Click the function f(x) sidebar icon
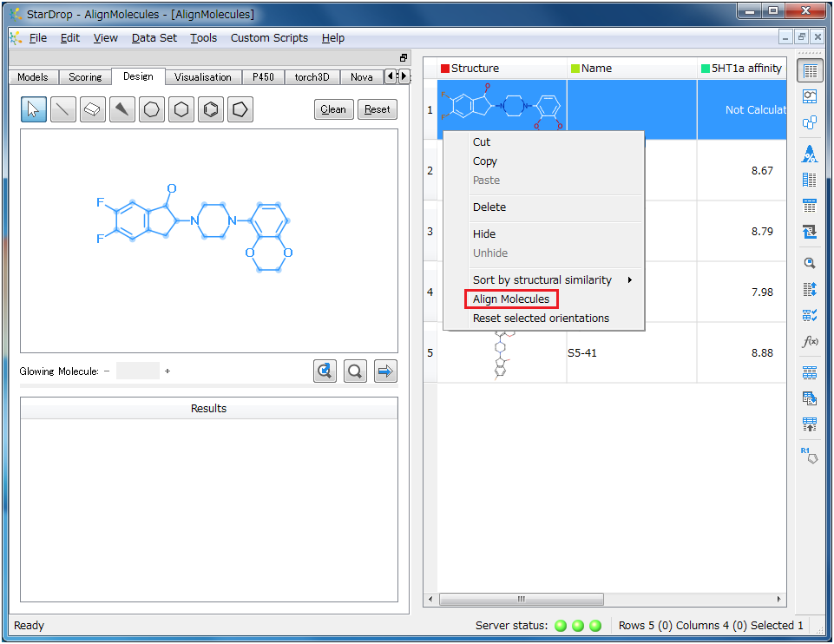 click(x=809, y=342)
